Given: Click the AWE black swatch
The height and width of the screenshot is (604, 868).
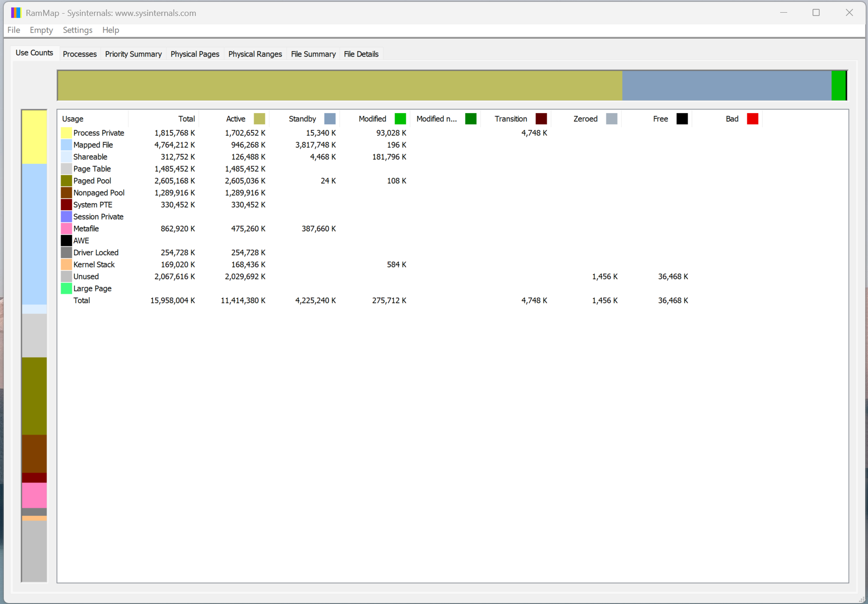Looking at the screenshot, I should coord(66,241).
